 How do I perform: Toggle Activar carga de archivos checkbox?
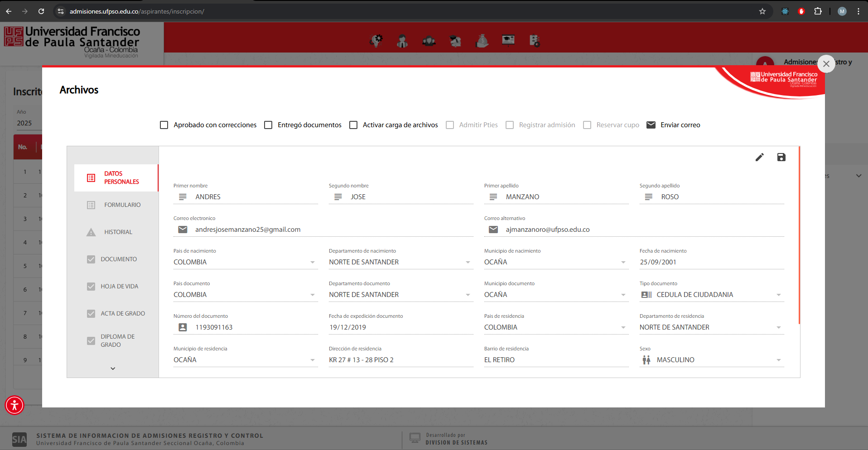353,125
